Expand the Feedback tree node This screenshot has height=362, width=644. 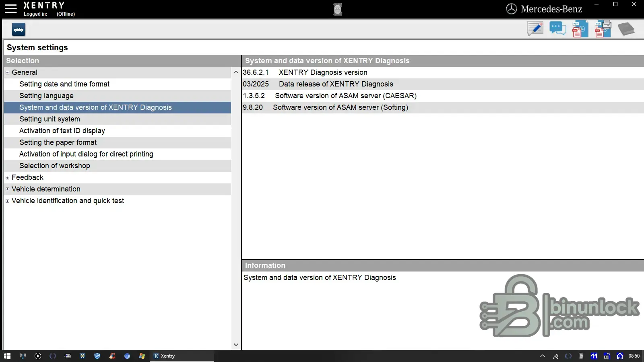click(8, 177)
